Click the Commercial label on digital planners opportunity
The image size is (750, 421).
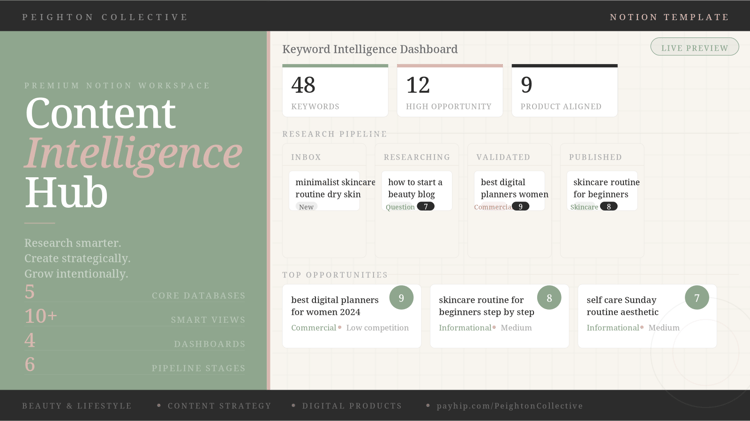(314, 328)
